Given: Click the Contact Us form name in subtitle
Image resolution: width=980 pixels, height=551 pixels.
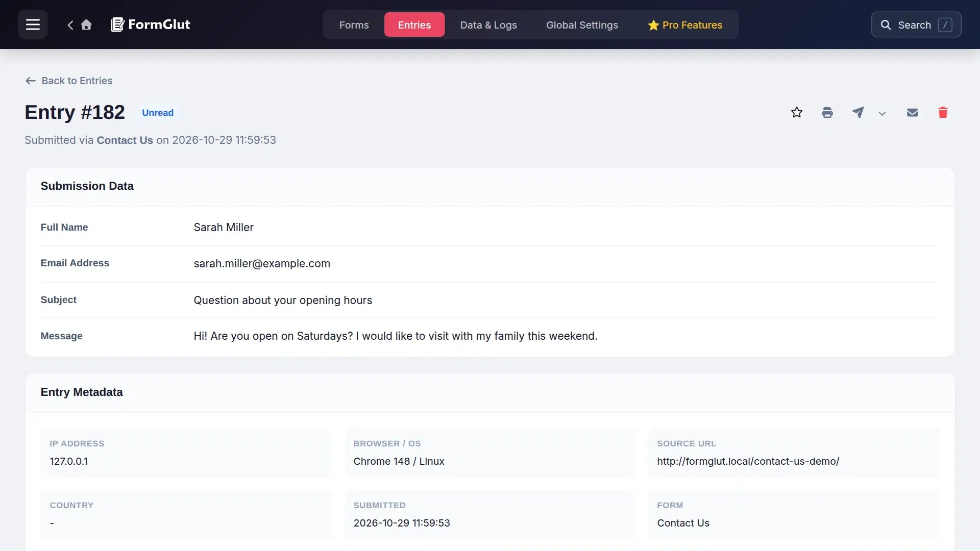Looking at the screenshot, I should coord(125,140).
